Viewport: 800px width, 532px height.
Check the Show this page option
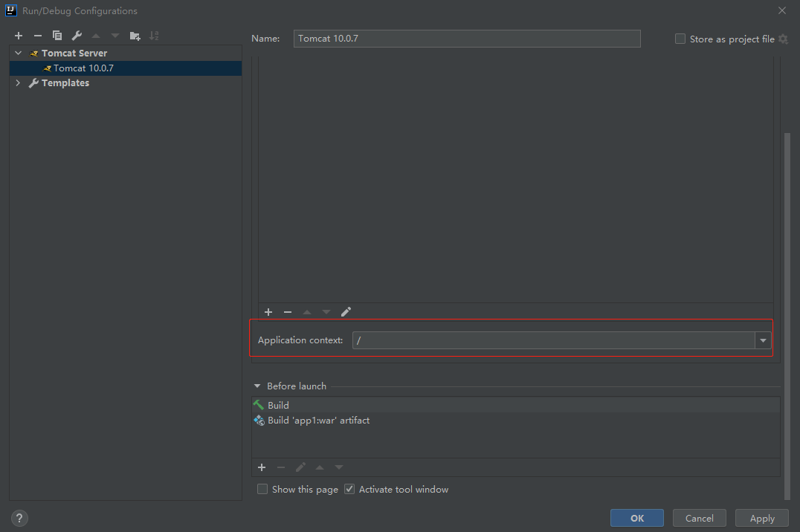[262, 489]
